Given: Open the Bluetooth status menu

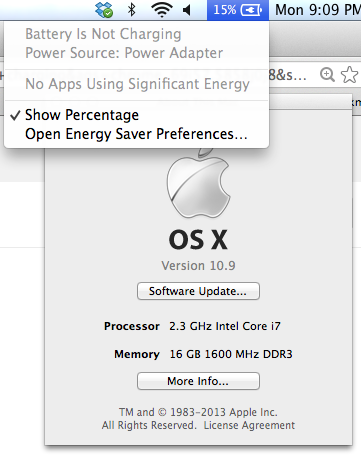Looking at the screenshot, I should pos(132,9).
